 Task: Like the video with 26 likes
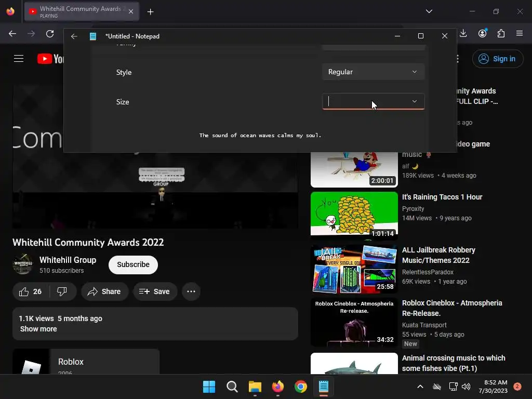click(31, 291)
